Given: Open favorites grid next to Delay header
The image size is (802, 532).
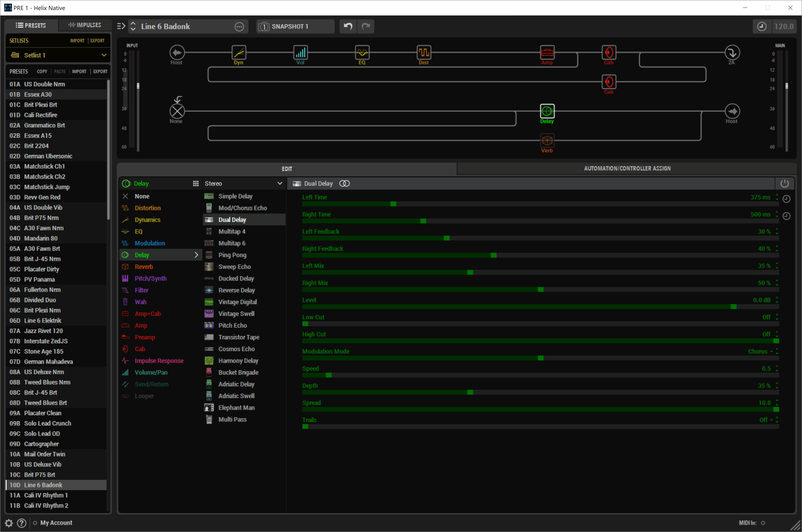Looking at the screenshot, I should click(196, 183).
